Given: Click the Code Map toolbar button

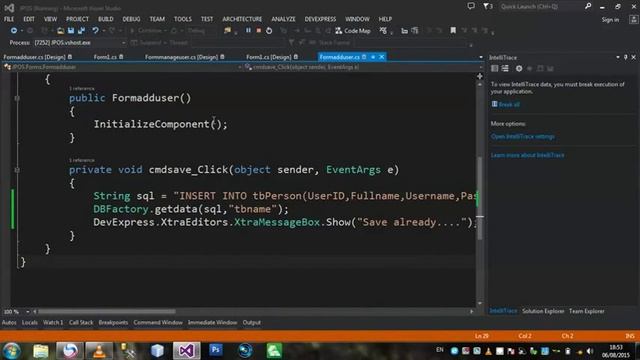Looking at the screenshot, I should point(353,31).
